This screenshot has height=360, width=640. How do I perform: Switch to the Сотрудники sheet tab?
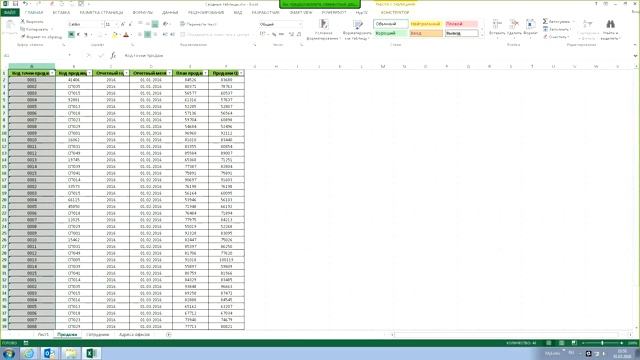98,335
